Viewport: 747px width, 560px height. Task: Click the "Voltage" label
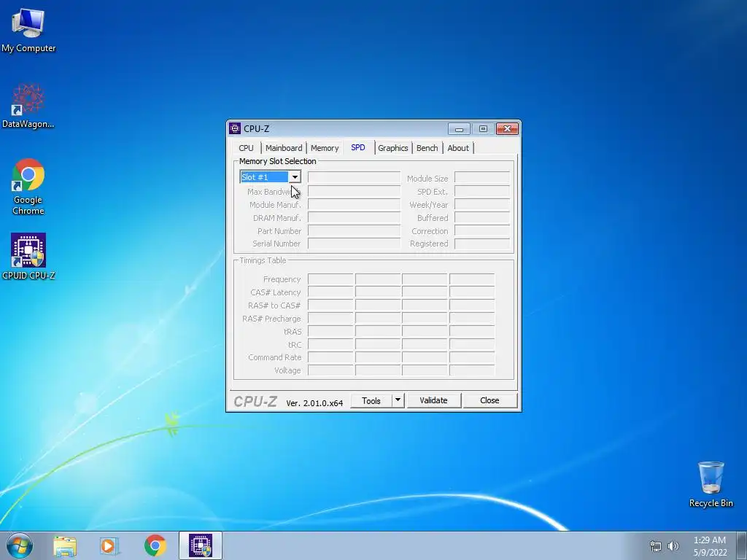tap(287, 370)
